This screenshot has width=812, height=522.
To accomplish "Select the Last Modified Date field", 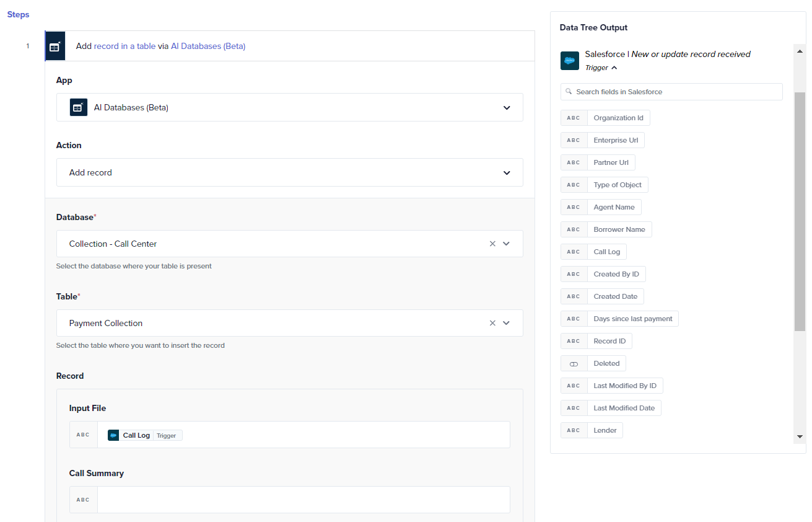I will tap(611, 408).
